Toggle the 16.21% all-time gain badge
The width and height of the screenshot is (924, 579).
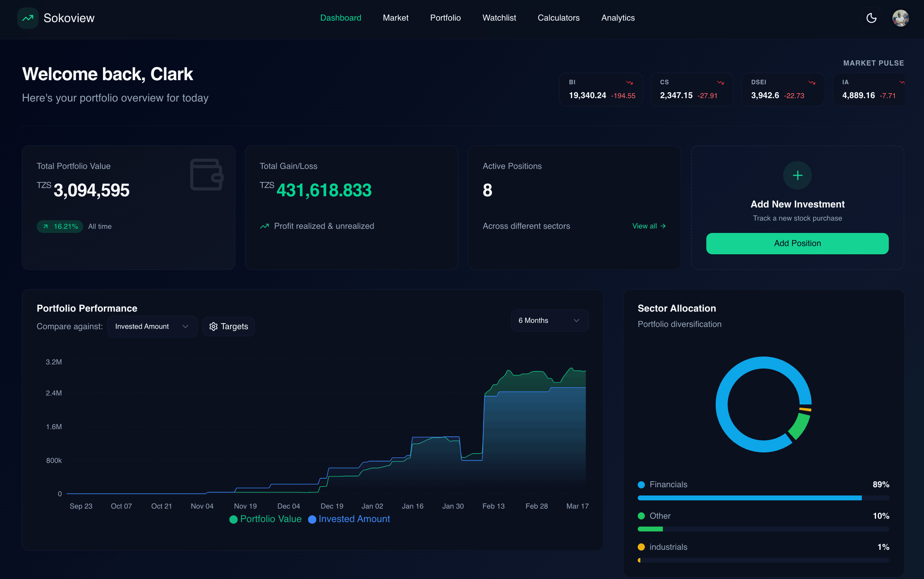60,226
